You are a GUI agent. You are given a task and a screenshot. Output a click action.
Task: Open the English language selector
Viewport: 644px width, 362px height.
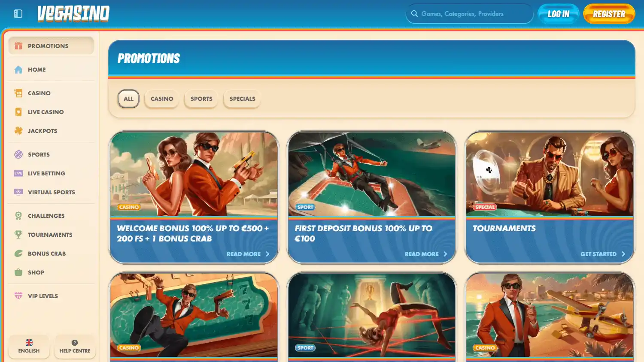[29, 347]
